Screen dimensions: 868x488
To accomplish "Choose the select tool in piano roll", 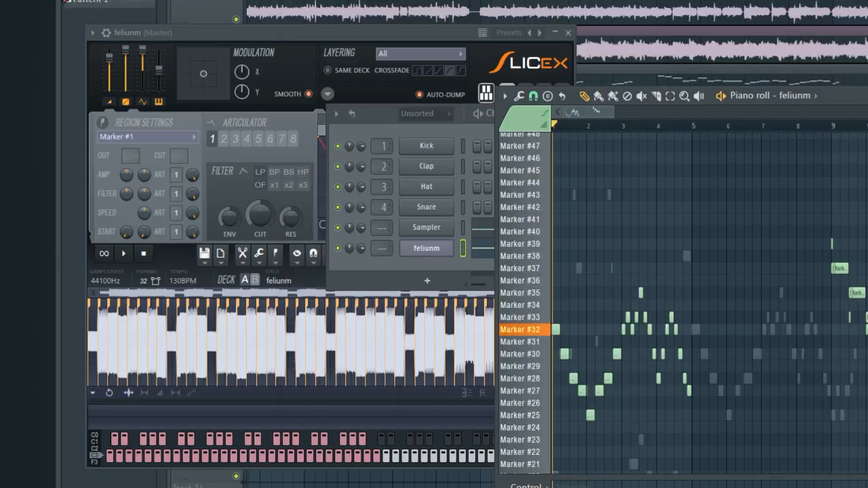I will 670,96.
